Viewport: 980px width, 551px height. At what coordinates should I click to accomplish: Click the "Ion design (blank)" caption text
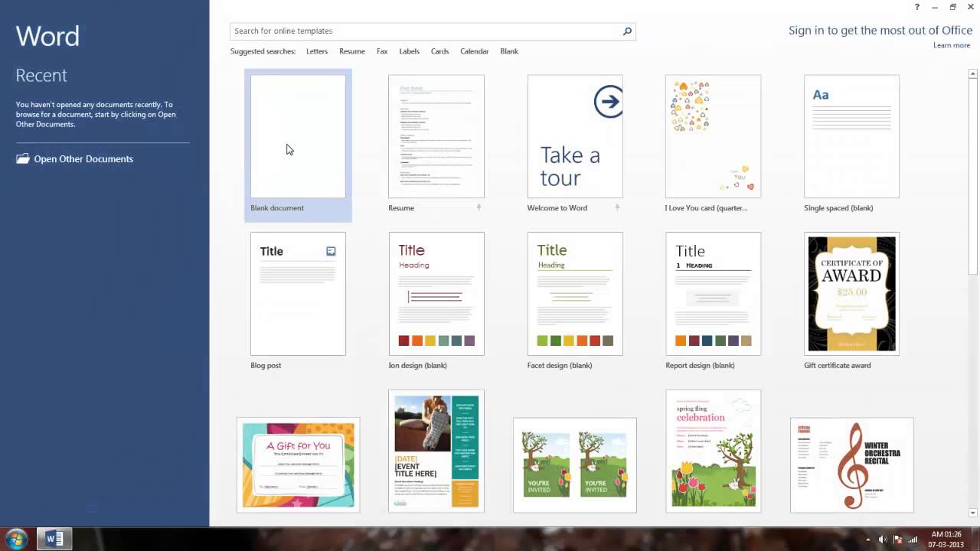click(x=418, y=366)
